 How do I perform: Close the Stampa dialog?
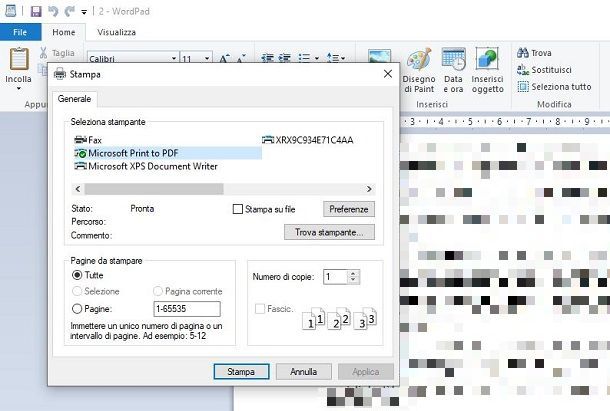click(x=388, y=74)
